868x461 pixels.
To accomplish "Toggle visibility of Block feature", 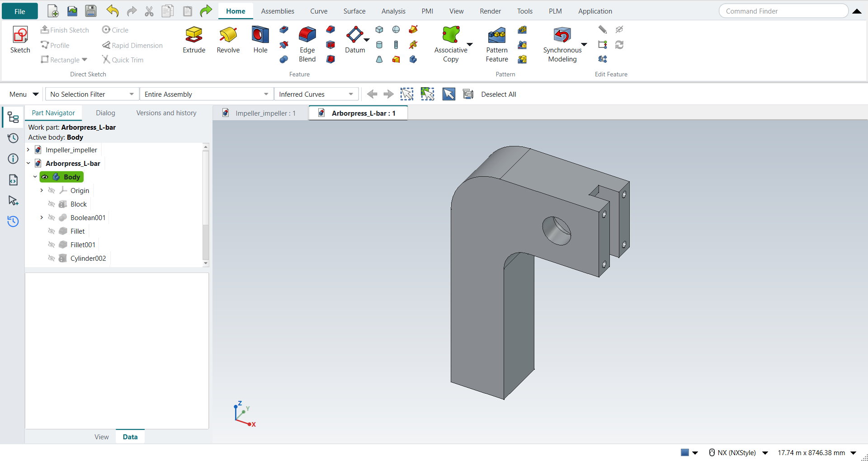I will click(52, 204).
